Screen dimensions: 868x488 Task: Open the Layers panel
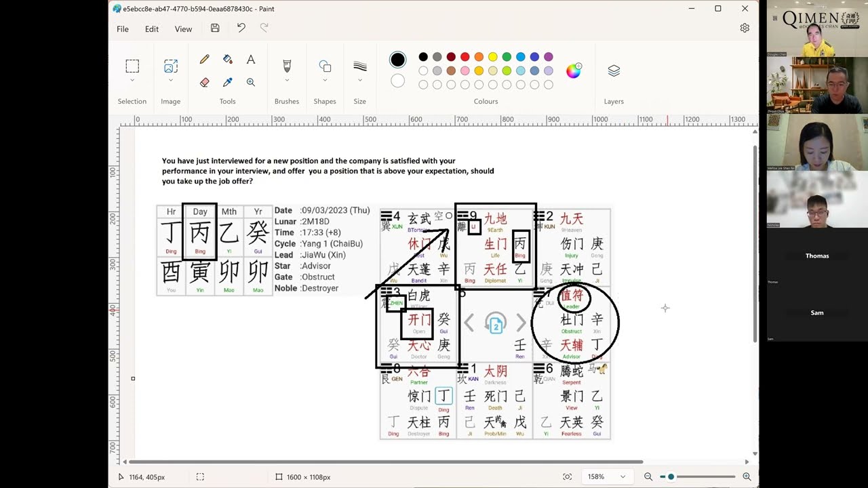(614, 70)
